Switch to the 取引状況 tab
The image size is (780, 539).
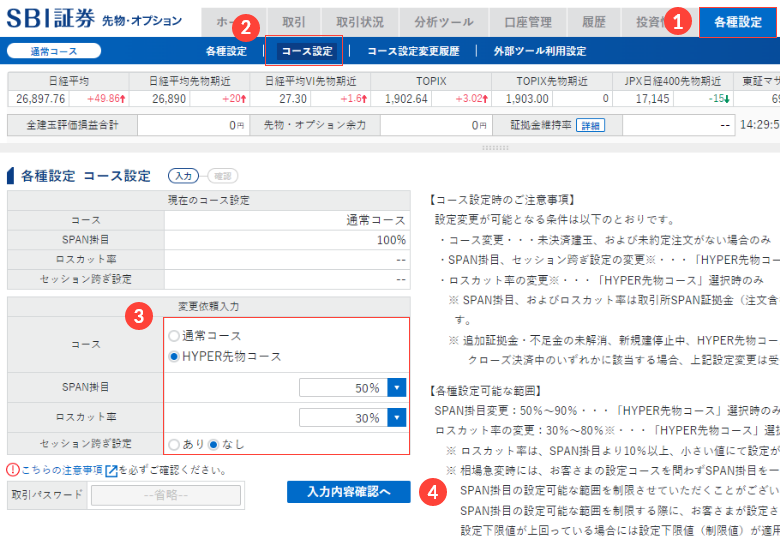[x=360, y=22]
